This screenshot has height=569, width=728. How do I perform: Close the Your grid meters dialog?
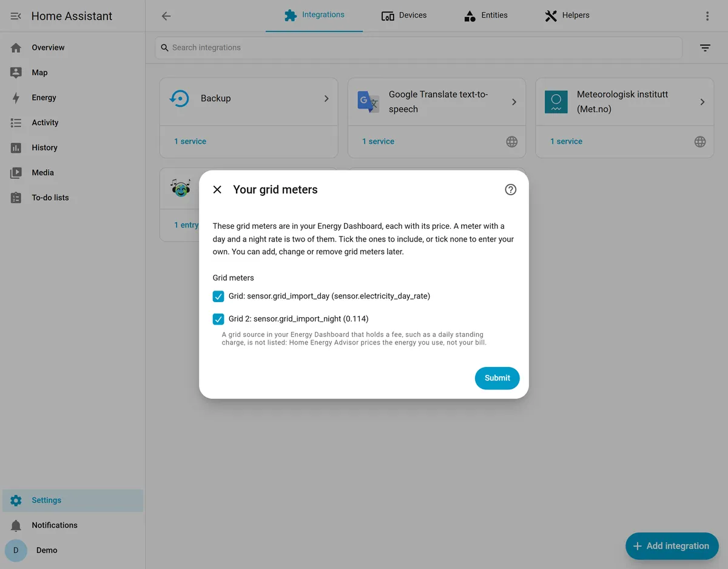tap(217, 190)
